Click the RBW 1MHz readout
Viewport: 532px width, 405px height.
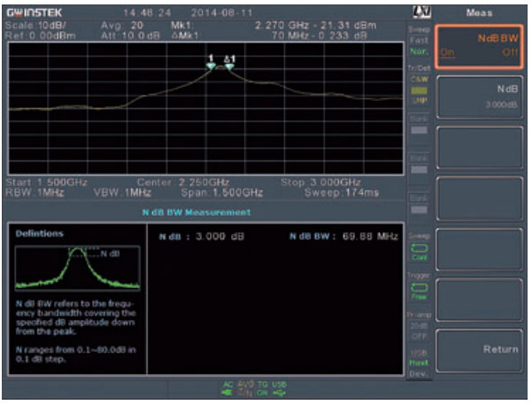point(35,193)
